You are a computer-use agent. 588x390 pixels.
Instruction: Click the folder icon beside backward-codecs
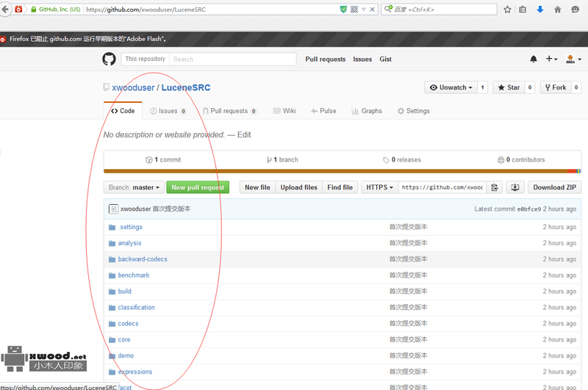[x=112, y=259]
